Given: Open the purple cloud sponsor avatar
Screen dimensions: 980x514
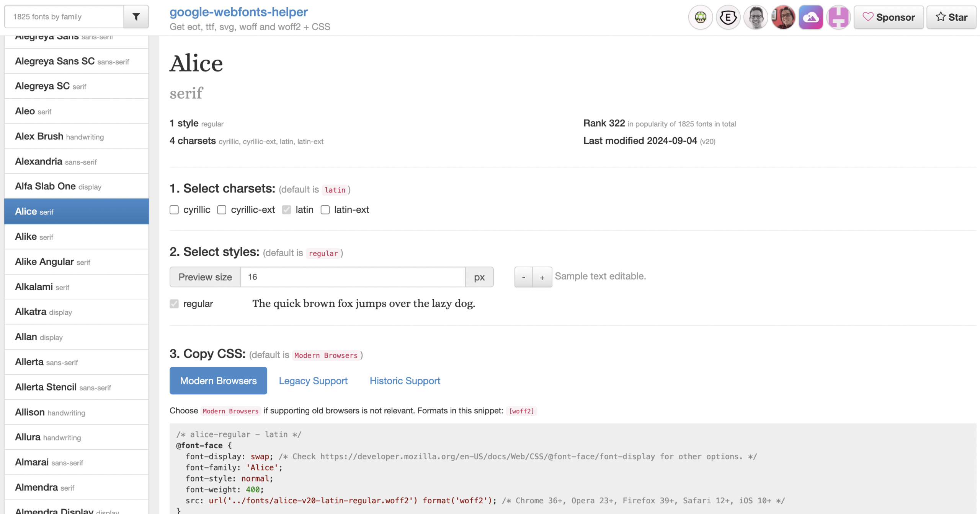Looking at the screenshot, I should tap(811, 17).
